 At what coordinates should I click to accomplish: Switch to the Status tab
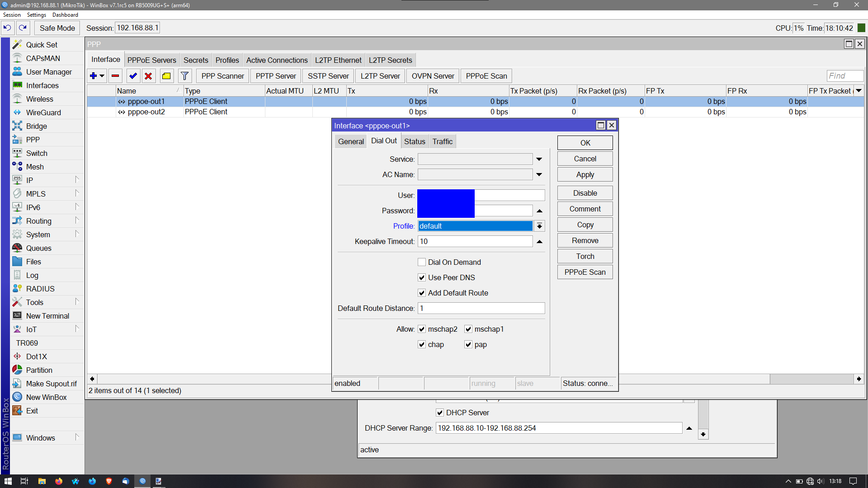click(414, 141)
